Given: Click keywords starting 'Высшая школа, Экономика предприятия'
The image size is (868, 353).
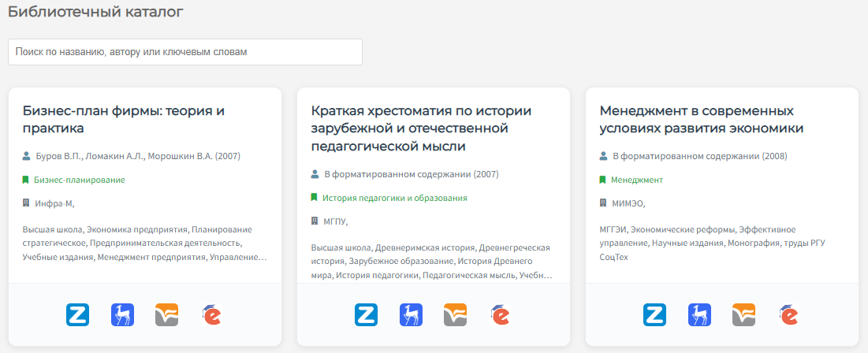Looking at the screenshot, I should [145, 243].
